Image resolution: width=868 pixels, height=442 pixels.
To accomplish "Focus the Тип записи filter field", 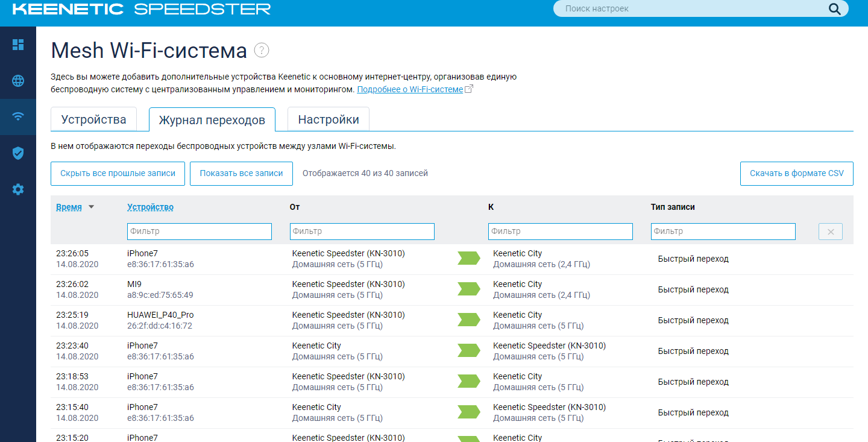I will 723,232.
